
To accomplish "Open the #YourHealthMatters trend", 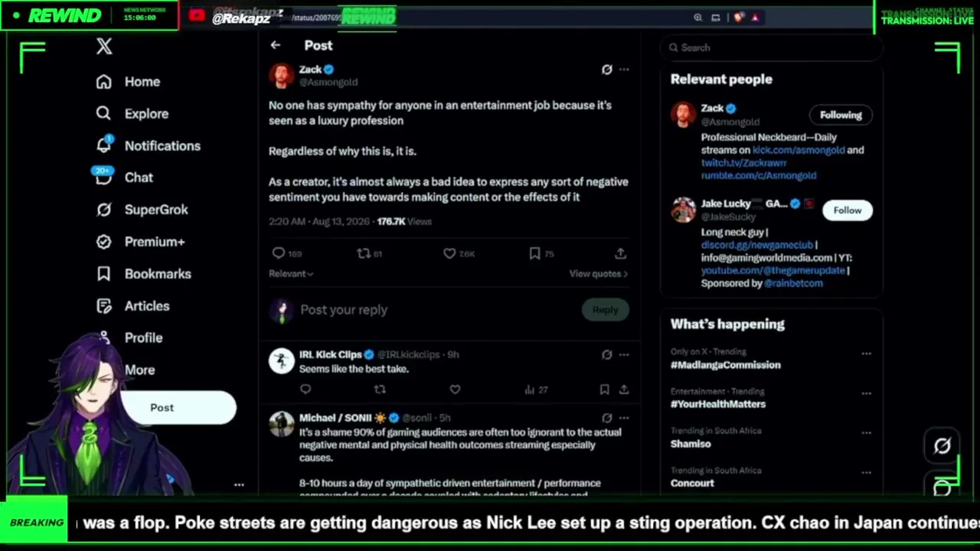I will (718, 404).
